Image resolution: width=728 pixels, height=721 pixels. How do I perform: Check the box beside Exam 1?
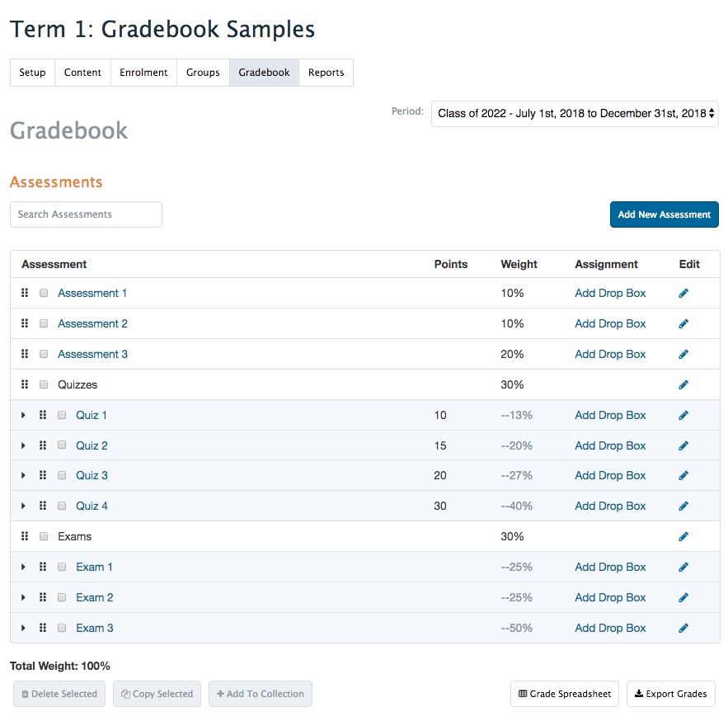(x=62, y=567)
